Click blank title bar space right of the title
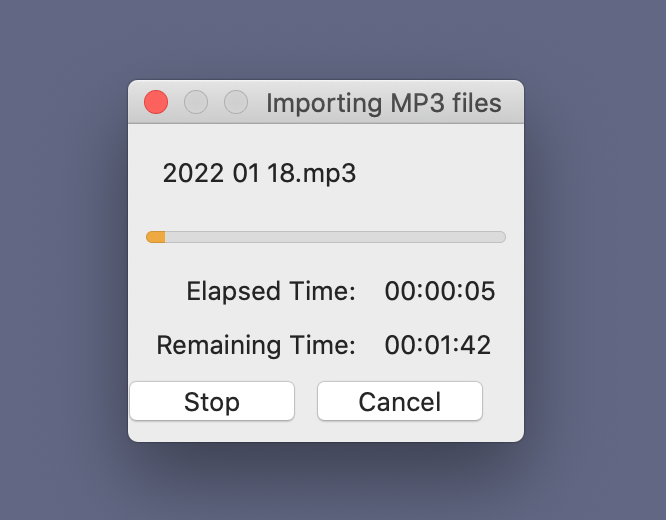This screenshot has width=666, height=520. 512,103
